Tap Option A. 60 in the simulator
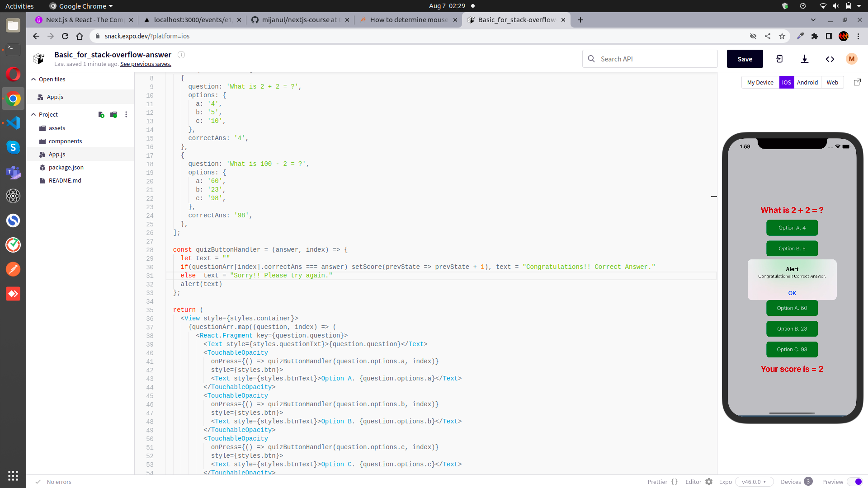Image resolution: width=868 pixels, height=488 pixels. tap(792, 308)
